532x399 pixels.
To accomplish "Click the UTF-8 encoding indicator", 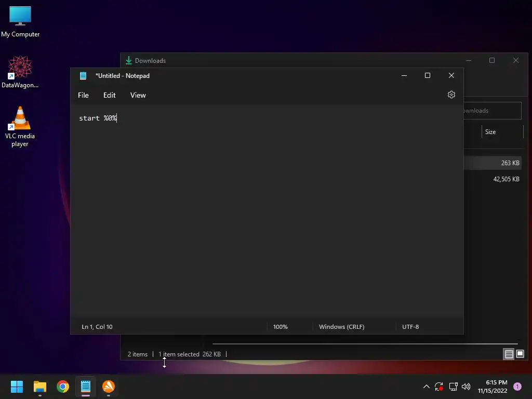I will point(410,327).
